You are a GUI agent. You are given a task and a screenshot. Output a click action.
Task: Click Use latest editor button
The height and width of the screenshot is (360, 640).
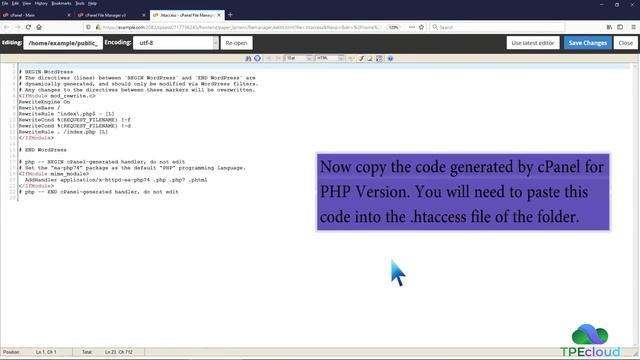tap(533, 43)
